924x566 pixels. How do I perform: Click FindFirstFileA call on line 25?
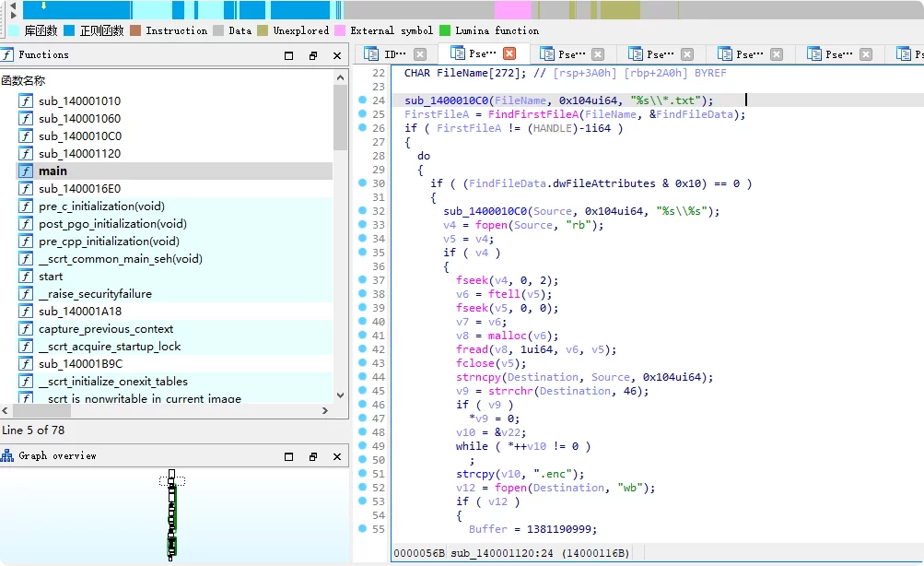533,114
